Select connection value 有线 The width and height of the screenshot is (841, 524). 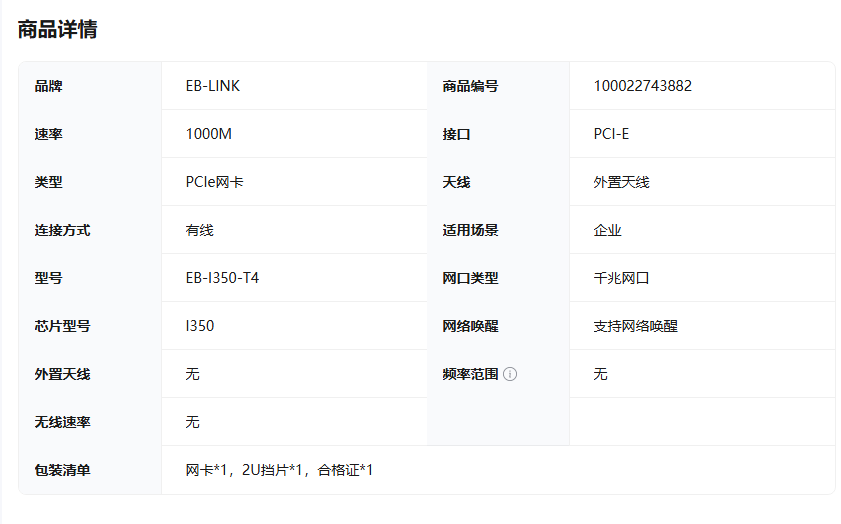pyautogui.click(x=200, y=230)
